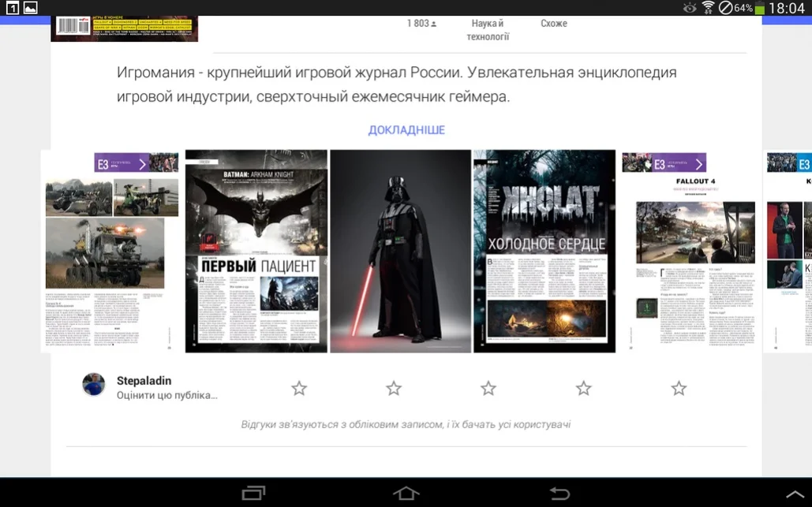
Task: Open the notification counter icon showing 1
Action: click(x=13, y=8)
